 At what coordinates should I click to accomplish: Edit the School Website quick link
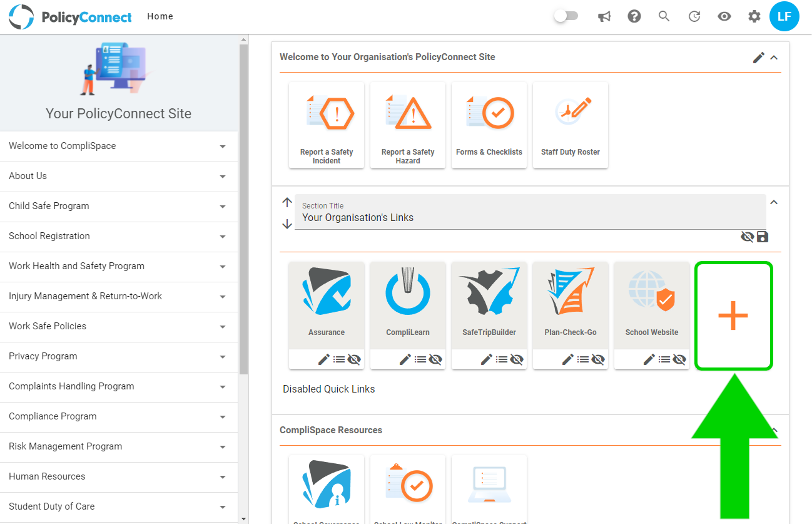tap(649, 359)
